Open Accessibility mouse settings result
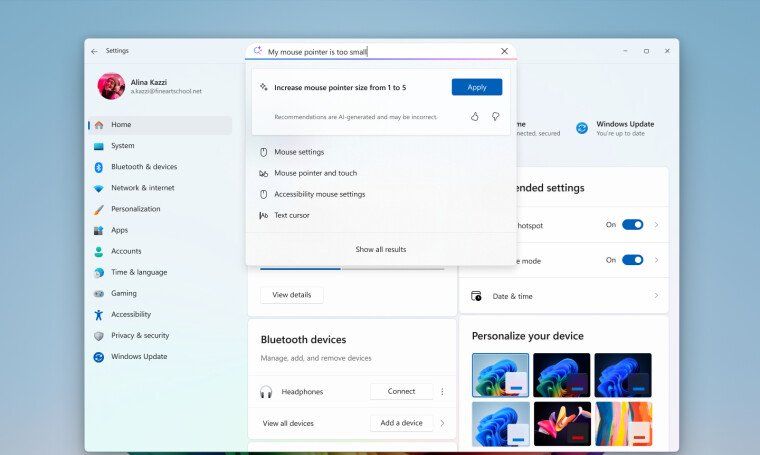Image resolution: width=760 pixels, height=455 pixels. 380,194
